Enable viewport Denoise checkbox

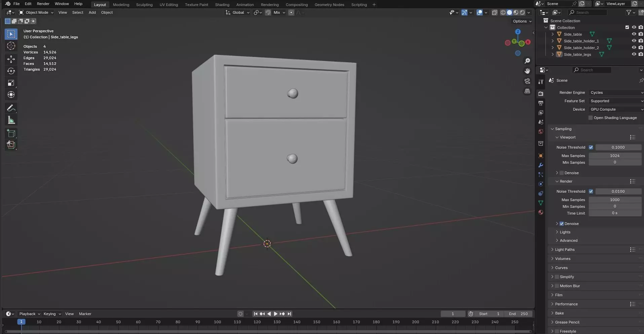click(x=562, y=173)
